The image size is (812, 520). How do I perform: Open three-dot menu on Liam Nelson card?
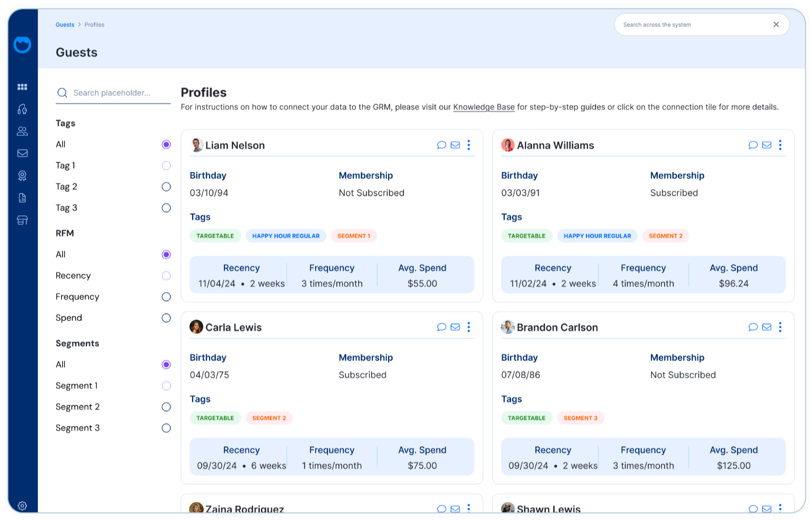pyautogui.click(x=469, y=145)
